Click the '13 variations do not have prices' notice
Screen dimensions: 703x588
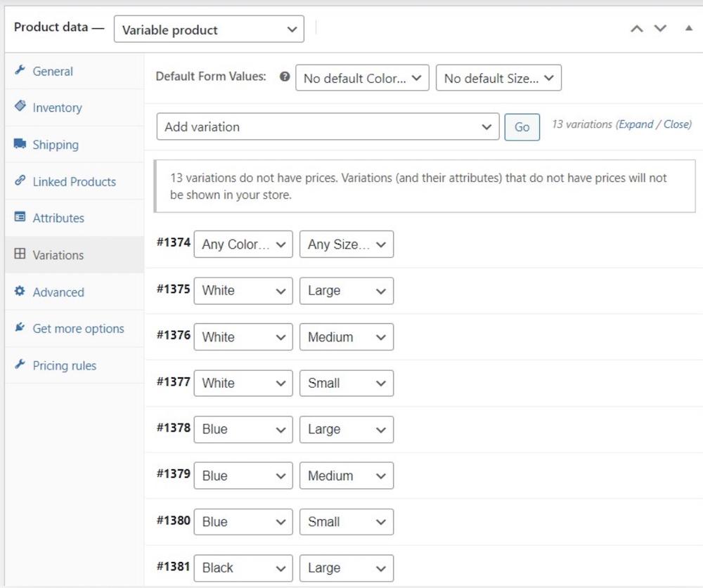[x=425, y=186]
